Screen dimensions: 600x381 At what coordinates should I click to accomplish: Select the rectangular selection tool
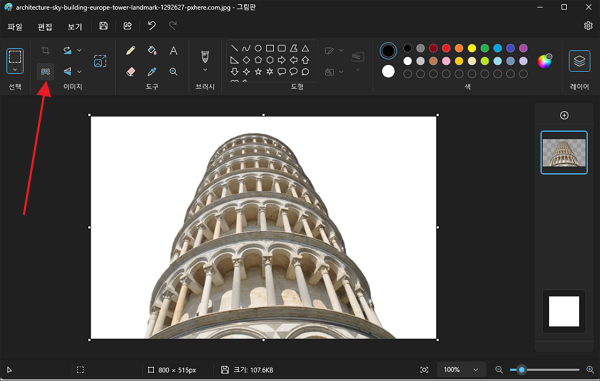click(x=15, y=57)
